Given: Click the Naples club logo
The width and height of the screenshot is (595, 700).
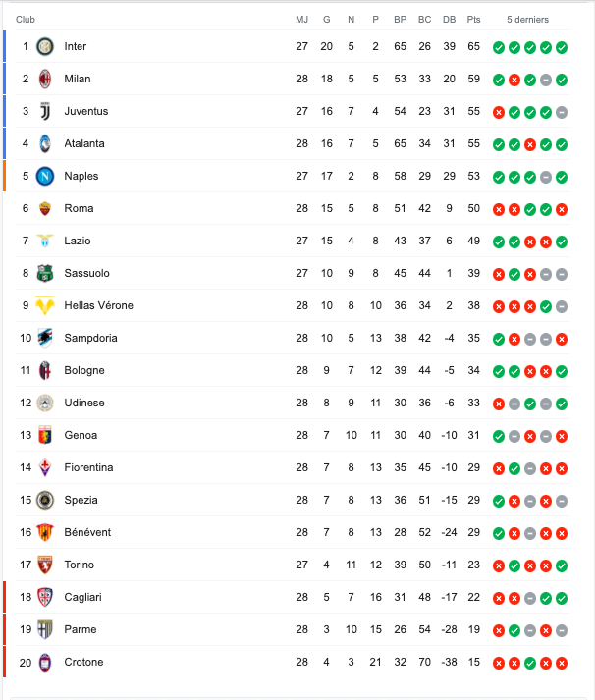Looking at the screenshot, I should (44, 176).
